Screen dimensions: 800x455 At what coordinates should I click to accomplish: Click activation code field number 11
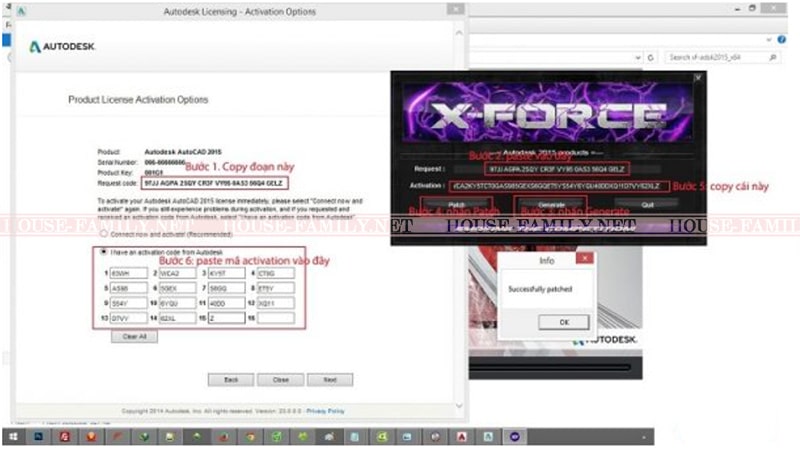pos(227,303)
